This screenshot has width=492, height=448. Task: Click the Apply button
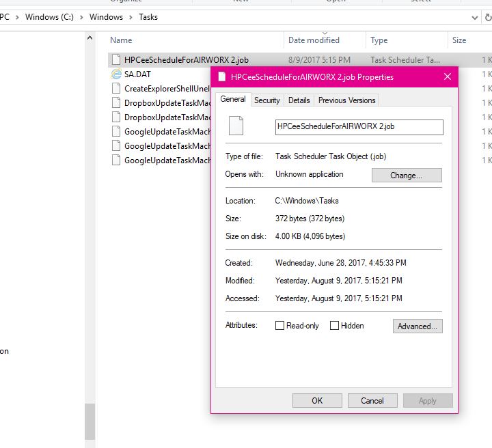coord(428,401)
